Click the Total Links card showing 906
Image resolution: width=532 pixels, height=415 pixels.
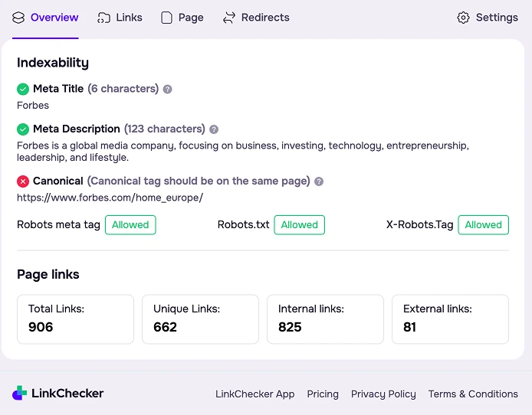[x=75, y=319]
